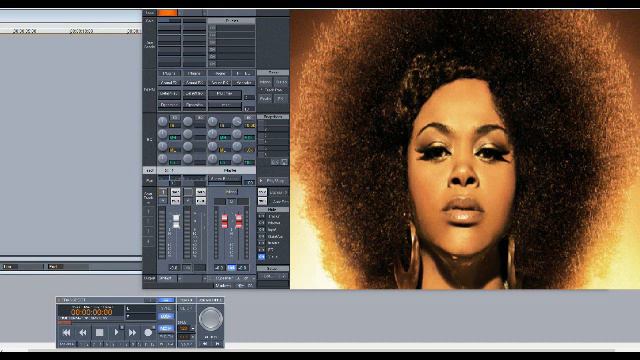The width and height of the screenshot is (640, 360).
Task: Open channel 1 Sound FX button
Action: pyautogui.click(x=169, y=82)
